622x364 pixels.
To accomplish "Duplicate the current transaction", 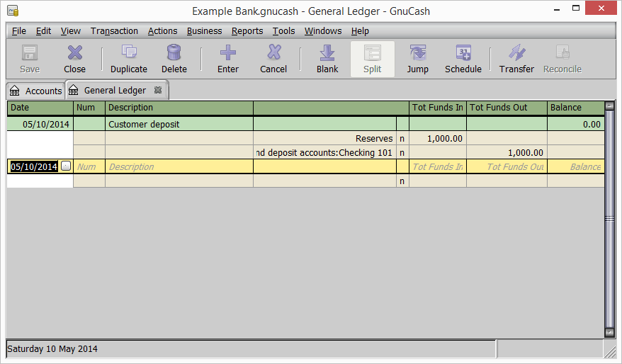I will tap(129, 59).
